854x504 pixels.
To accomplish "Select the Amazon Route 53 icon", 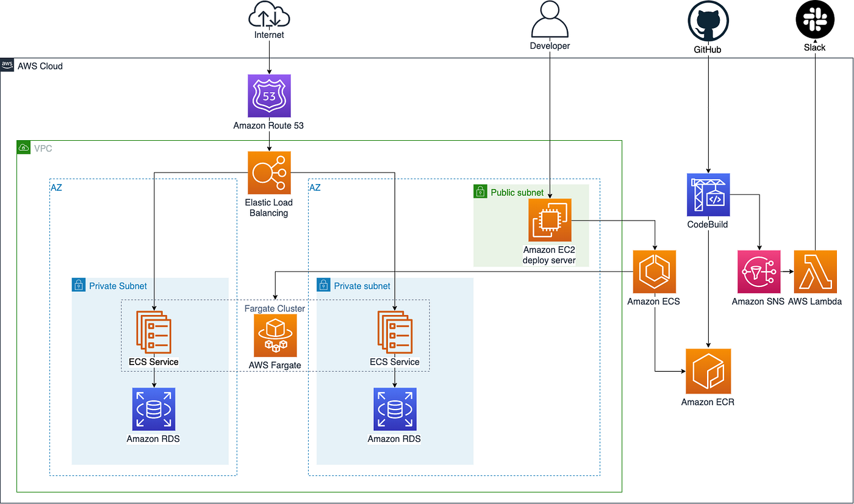I will [268, 96].
